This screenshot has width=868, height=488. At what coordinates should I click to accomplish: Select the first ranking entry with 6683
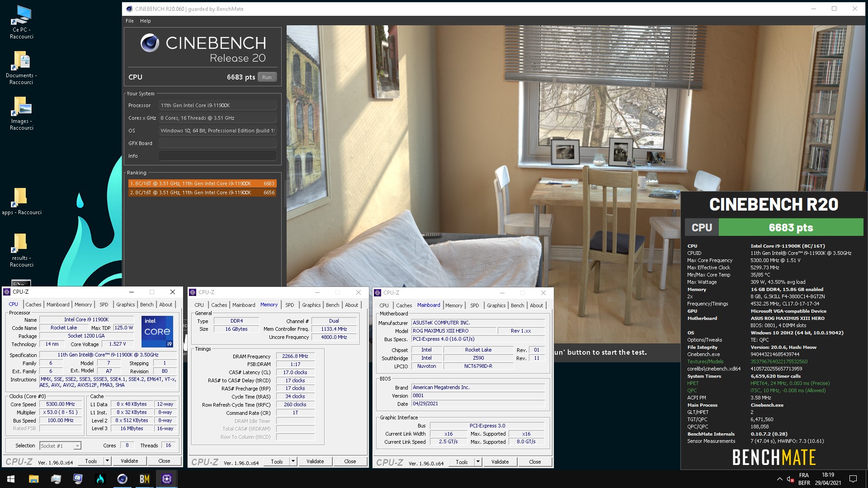202,183
